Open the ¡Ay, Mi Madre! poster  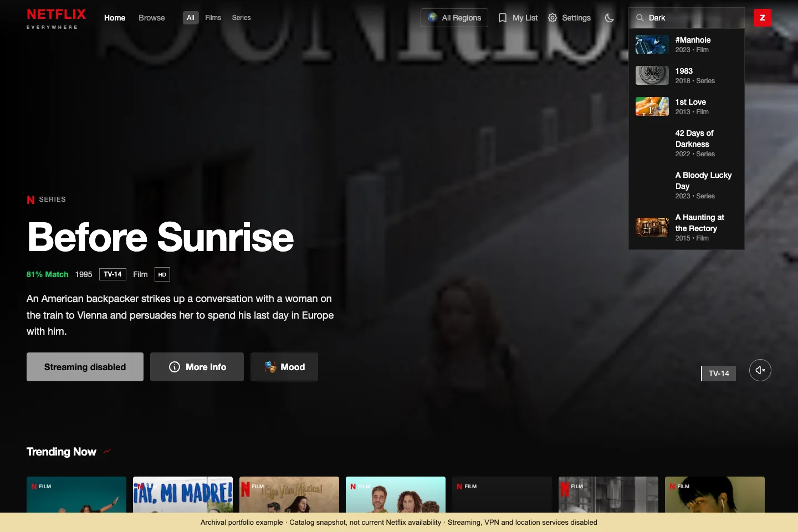183,494
